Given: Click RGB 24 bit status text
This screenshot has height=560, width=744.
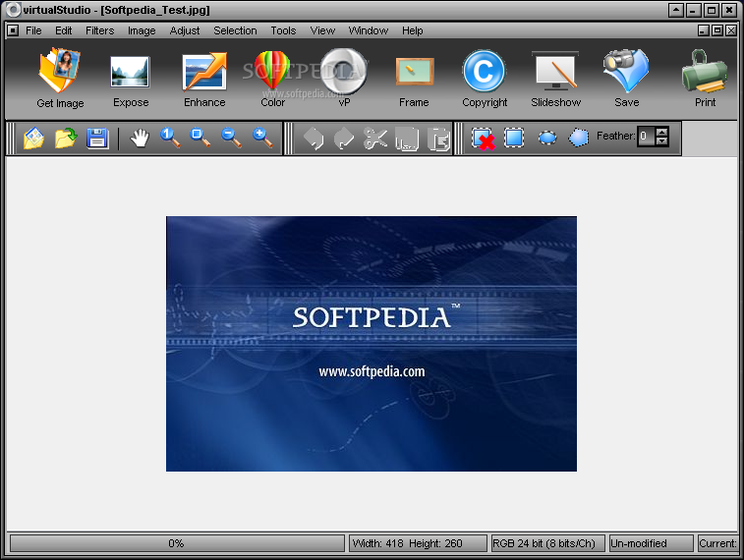Looking at the screenshot, I should (547, 543).
